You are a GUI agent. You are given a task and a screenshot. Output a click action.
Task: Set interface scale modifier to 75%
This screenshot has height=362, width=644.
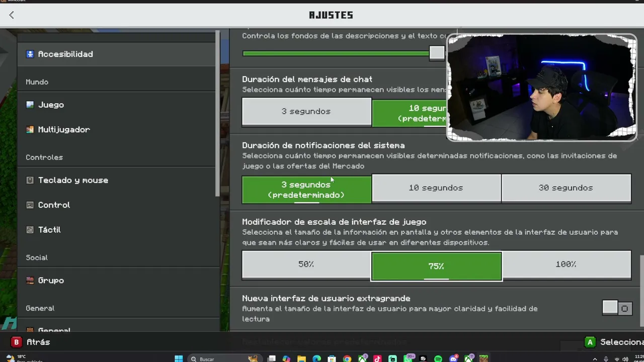pyautogui.click(x=436, y=266)
